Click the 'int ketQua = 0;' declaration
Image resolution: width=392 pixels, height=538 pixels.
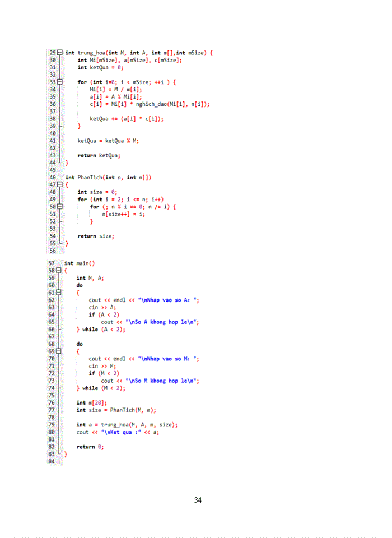pyautogui.click(x=100, y=67)
